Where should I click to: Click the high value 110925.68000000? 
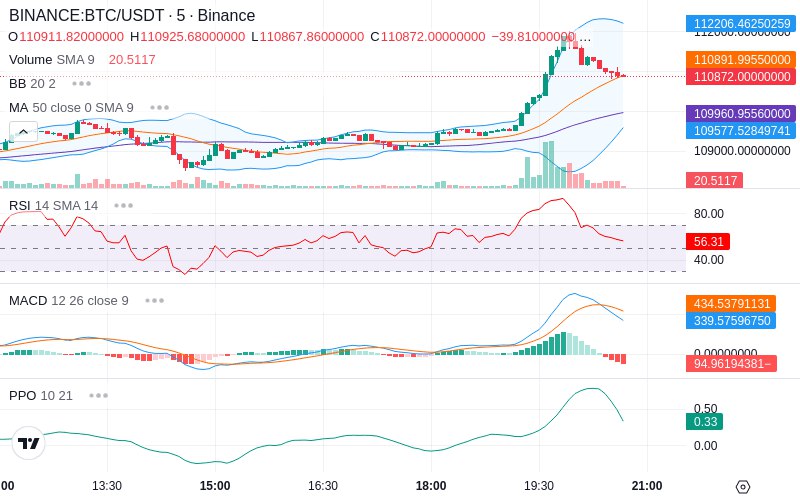coord(192,37)
